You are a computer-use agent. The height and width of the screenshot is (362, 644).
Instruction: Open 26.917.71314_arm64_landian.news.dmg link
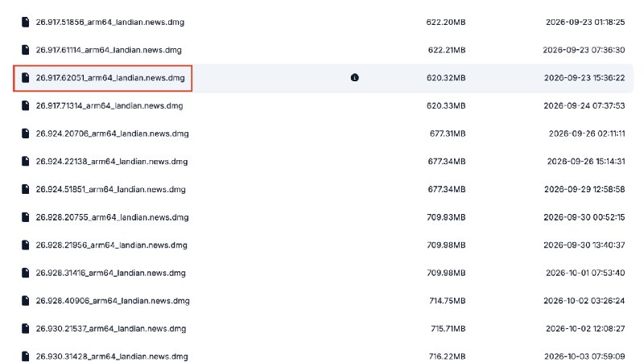click(109, 106)
